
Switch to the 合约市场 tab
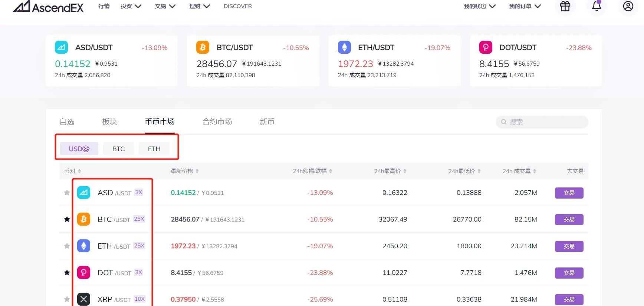(x=217, y=122)
